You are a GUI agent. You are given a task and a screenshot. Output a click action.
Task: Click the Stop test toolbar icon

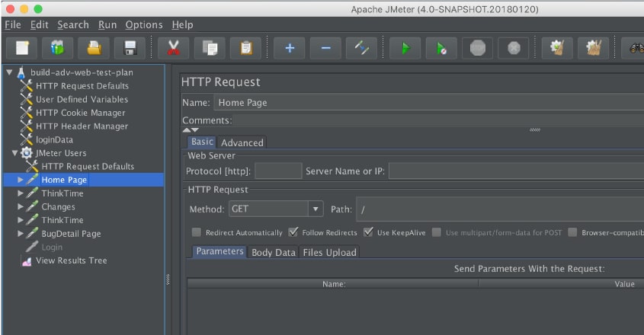pos(477,48)
